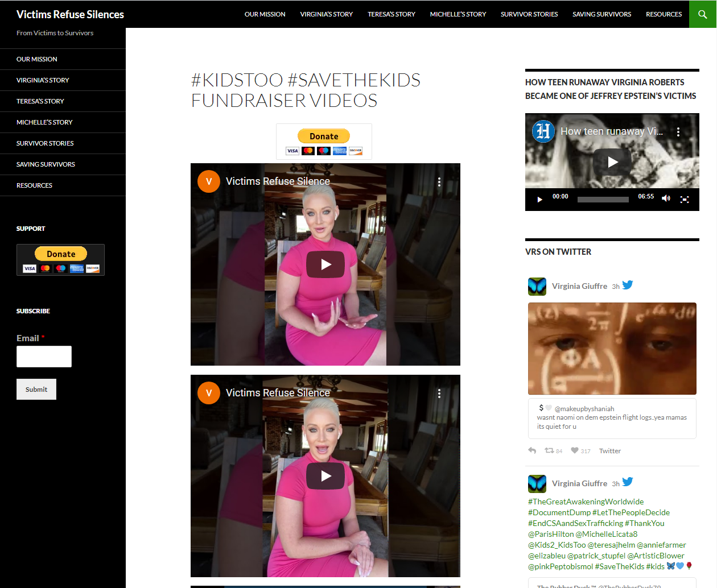Open Teresa's Story in top navigation
This screenshot has width=717, height=588.
pyautogui.click(x=392, y=14)
